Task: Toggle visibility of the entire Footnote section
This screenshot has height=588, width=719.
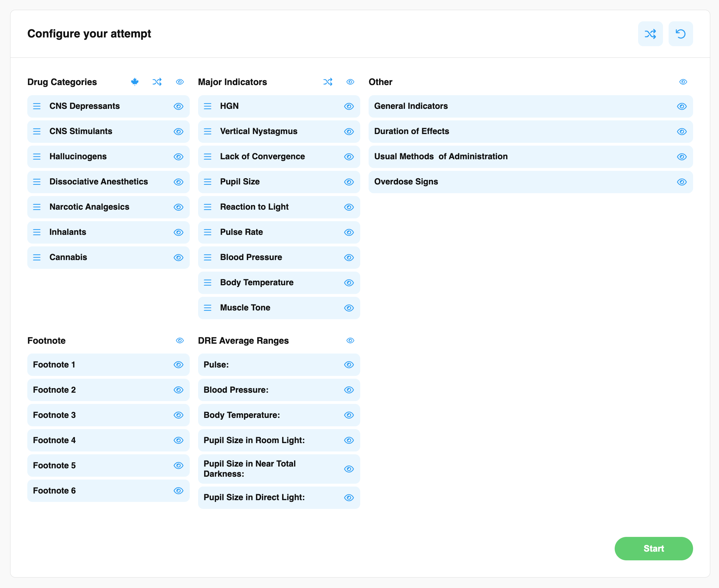Action: (x=180, y=341)
